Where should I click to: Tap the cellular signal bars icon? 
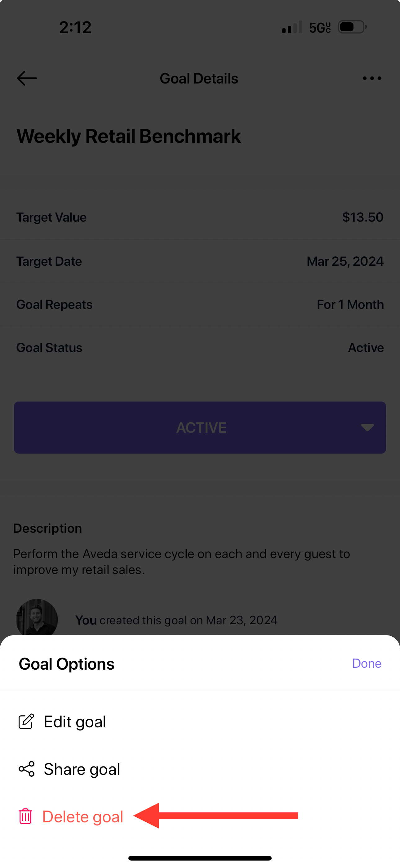pos(292,27)
